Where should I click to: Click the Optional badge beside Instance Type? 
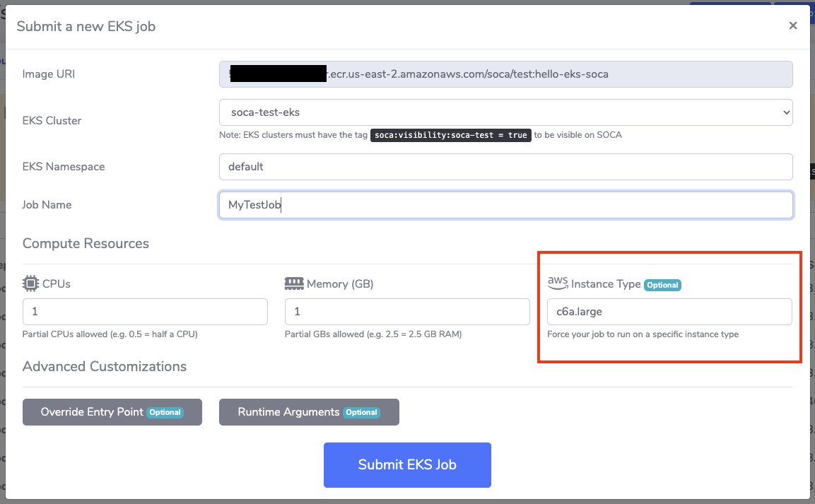point(663,285)
